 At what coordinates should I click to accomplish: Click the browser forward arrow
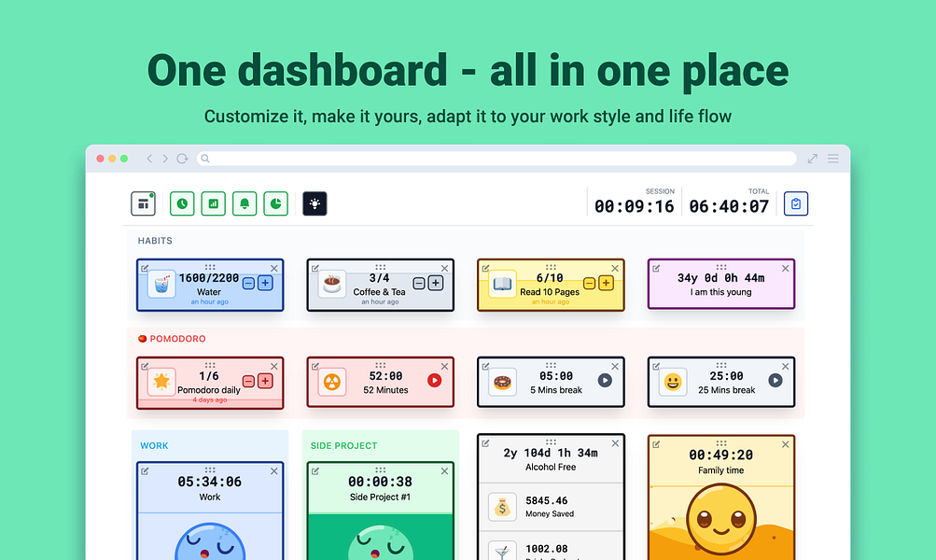point(165,159)
